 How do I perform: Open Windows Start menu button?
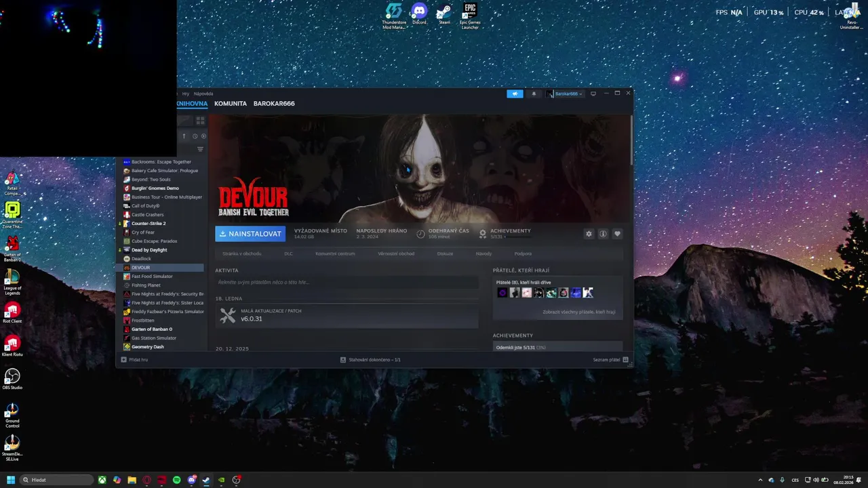pyautogui.click(x=11, y=480)
